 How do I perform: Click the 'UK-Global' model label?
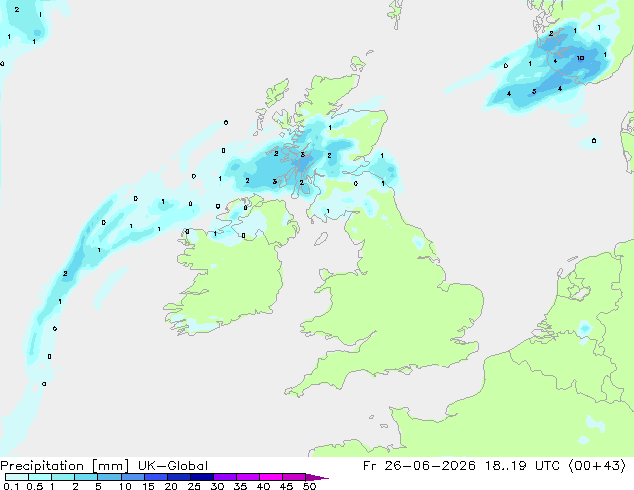(x=173, y=466)
